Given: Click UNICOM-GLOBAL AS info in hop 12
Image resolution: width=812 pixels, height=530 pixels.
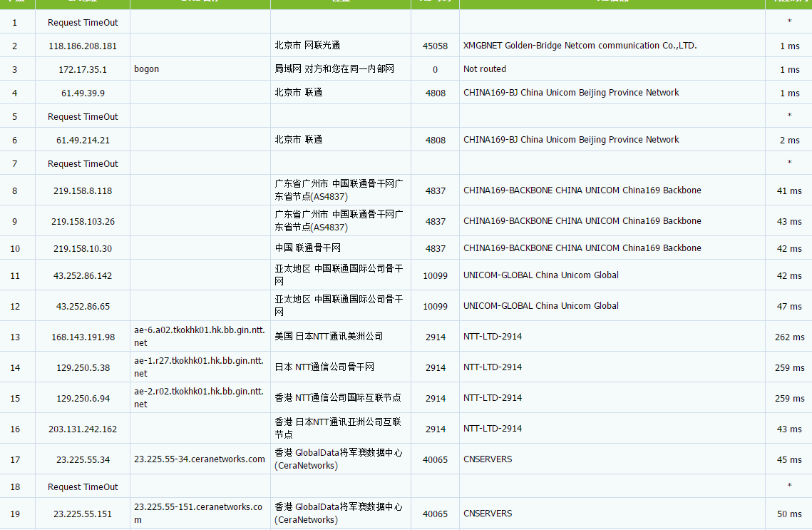Looking at the screenshot, I should (x=541, y=306).
